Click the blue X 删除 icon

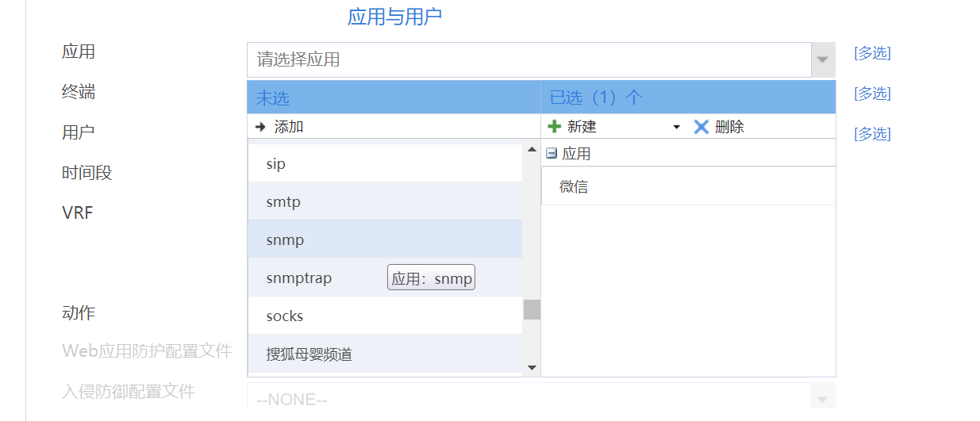701,127
